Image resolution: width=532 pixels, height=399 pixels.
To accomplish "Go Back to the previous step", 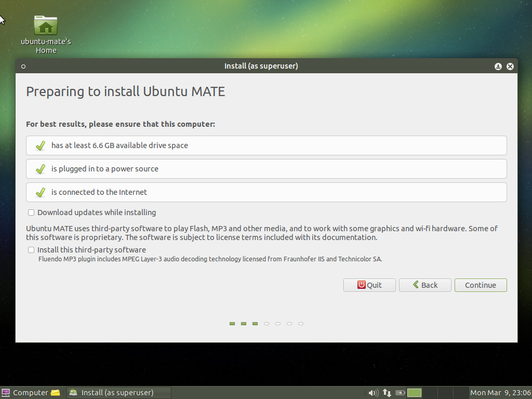I will 425,285.
